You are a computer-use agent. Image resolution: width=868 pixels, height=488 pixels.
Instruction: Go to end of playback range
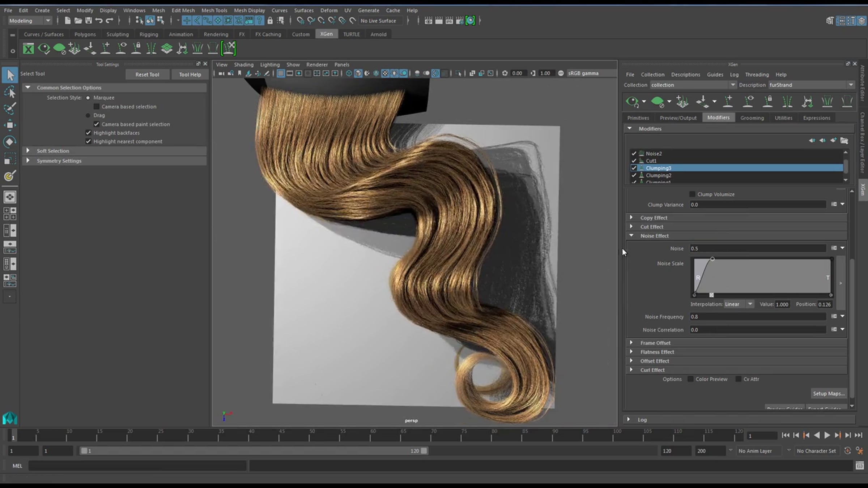pos(859,435)
